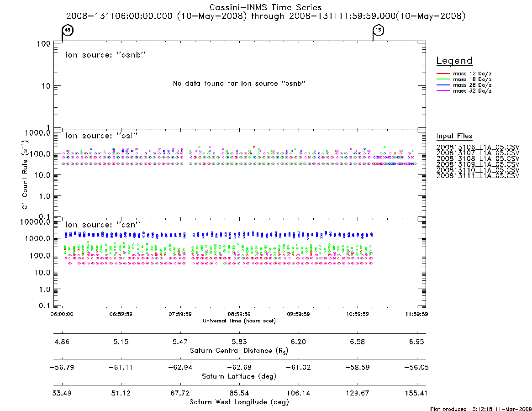Click the Saturn West Longitude axis title
The width and height of the screenshot is (532, 411).
click(x=239, y=402)
